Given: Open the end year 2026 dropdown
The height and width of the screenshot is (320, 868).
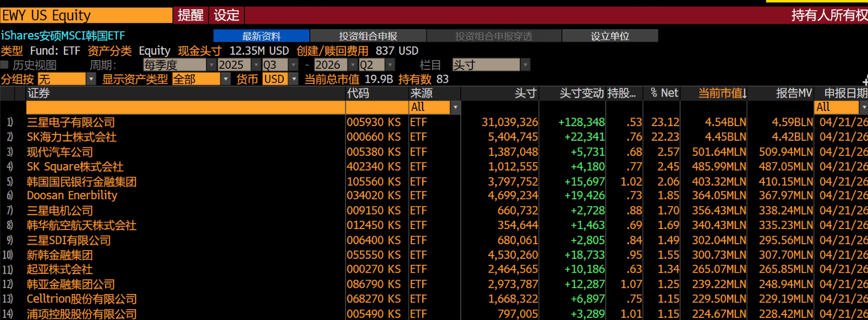Looking at the screenshot, I should (335, 65).
